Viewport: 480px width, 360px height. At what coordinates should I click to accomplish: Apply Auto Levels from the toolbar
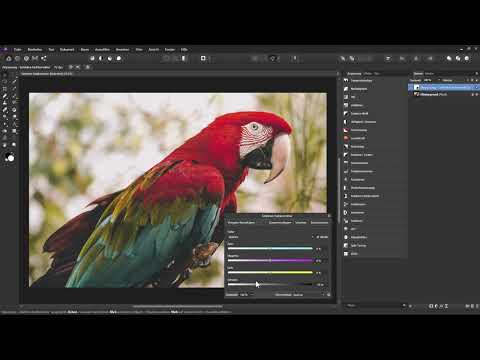(x=92, y=58)
